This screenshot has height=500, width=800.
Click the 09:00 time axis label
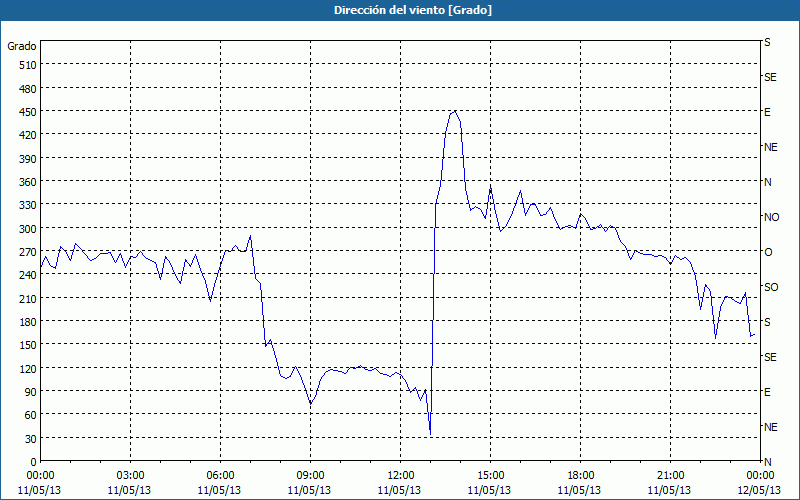pyautogui.click(x=310, y=476)
